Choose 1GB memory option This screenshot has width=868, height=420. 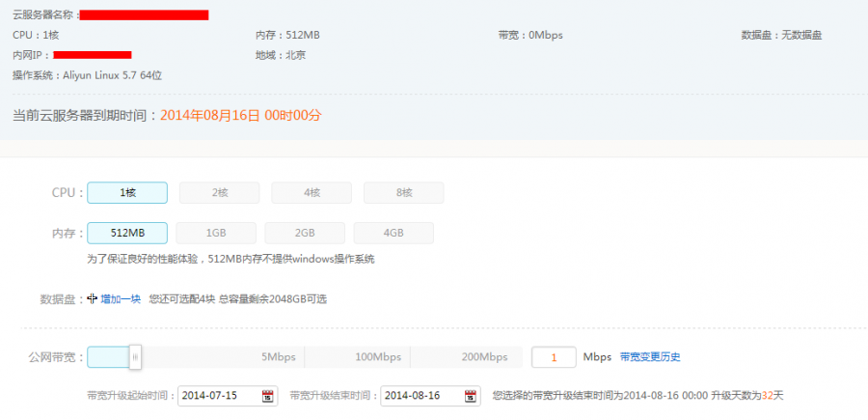216,233
